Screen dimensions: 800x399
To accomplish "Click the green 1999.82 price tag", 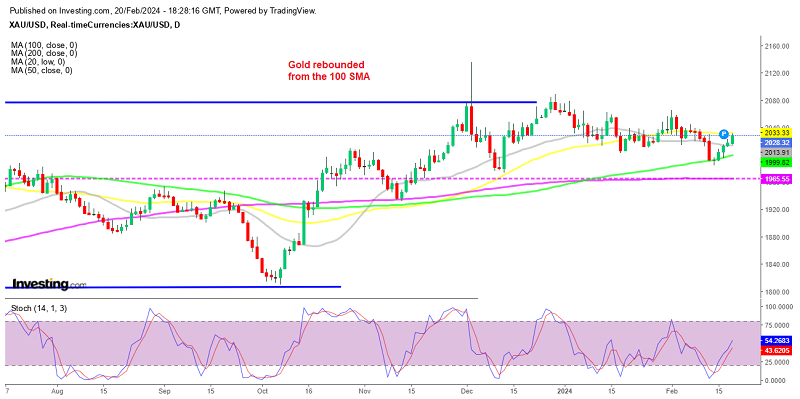I will click(x=778, y=162).
